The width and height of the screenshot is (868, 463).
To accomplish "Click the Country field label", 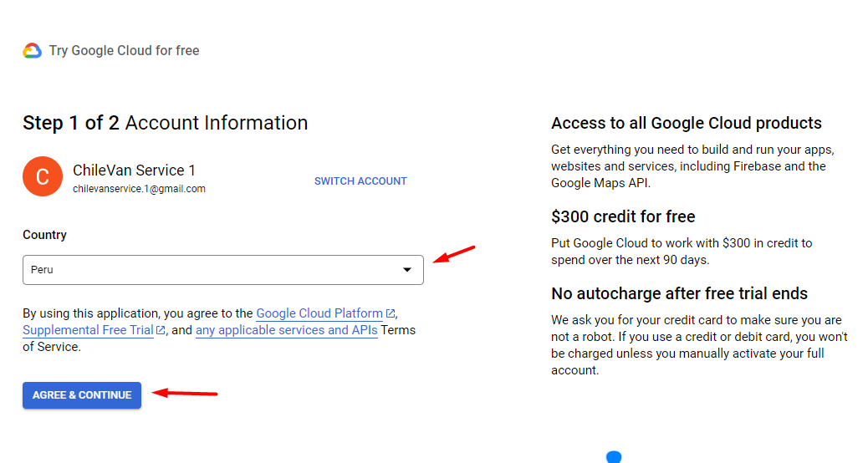I will point(45,235).
